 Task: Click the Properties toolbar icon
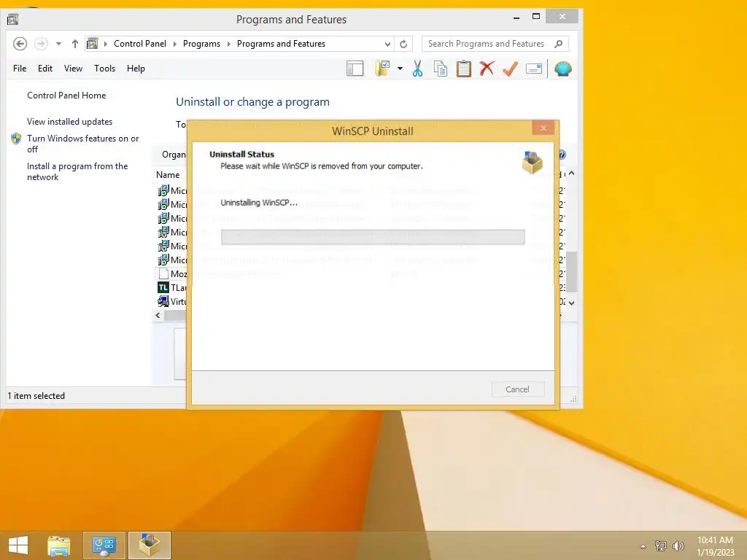(x=534, y=69)
